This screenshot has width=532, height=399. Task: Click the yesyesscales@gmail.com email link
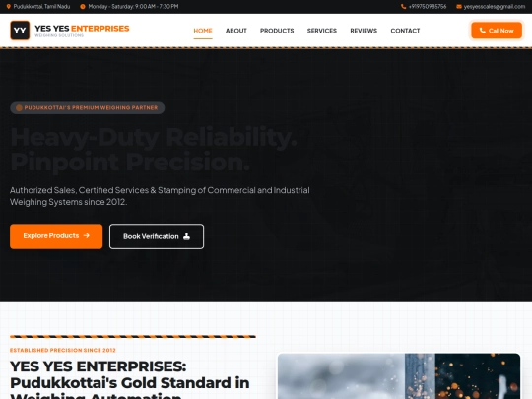tap(495, 7)
